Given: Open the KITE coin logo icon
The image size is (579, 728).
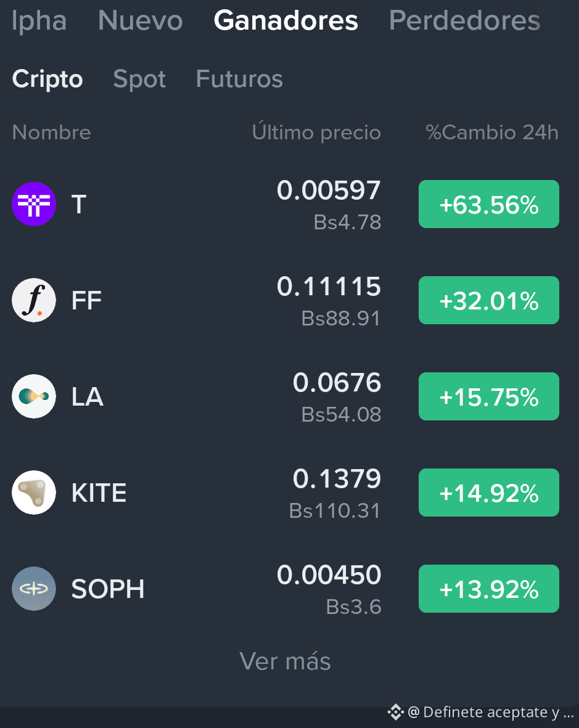Looking at the screenshot, I should [34, 493].
